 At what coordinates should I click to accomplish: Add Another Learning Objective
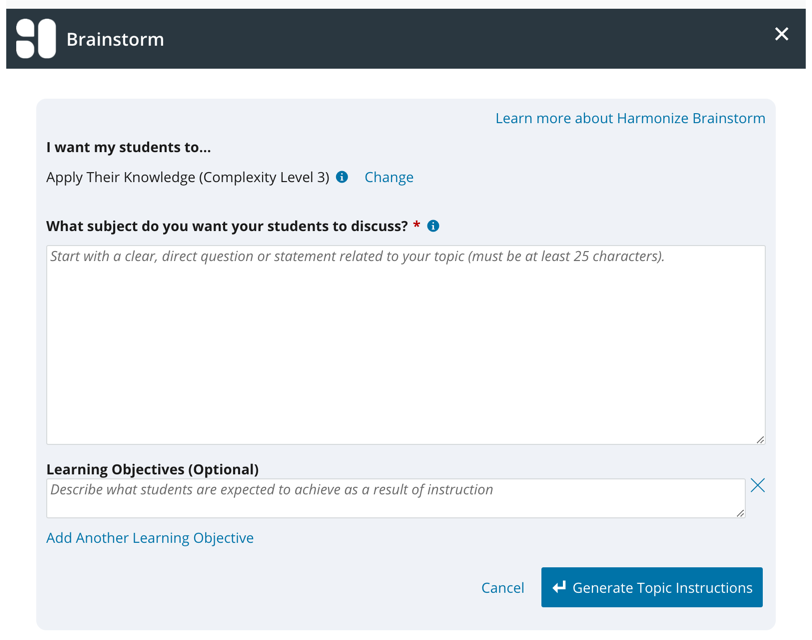coord(150,538)
